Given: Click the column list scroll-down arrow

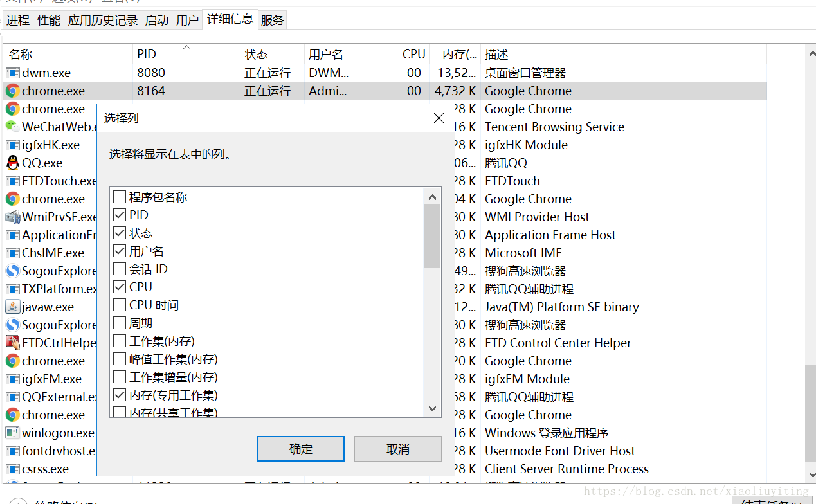Looking at the screenshot, I should point(432,408).
